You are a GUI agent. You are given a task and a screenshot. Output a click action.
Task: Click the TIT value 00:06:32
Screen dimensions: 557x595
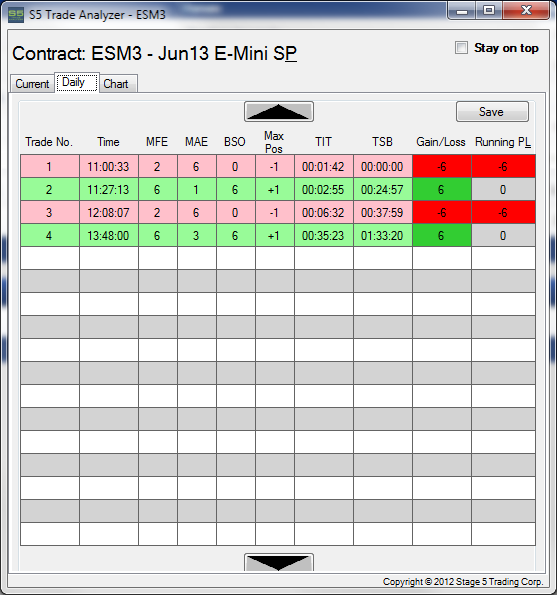[324, 212]
